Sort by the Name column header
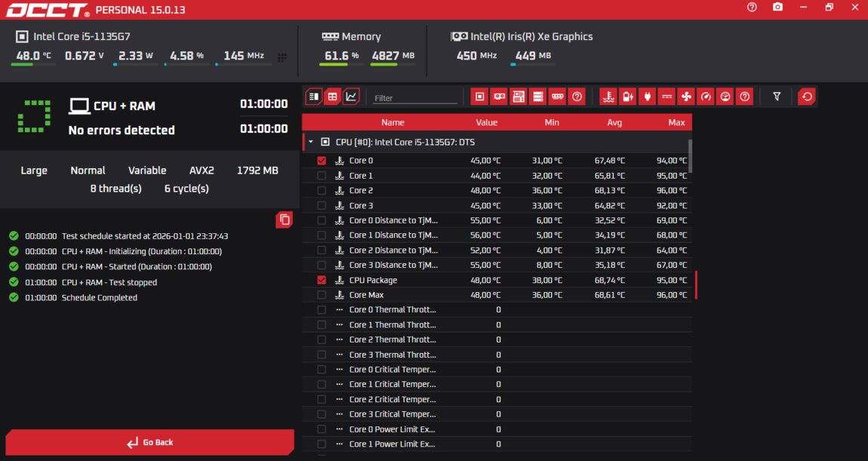868x461 pixels. 392,122
